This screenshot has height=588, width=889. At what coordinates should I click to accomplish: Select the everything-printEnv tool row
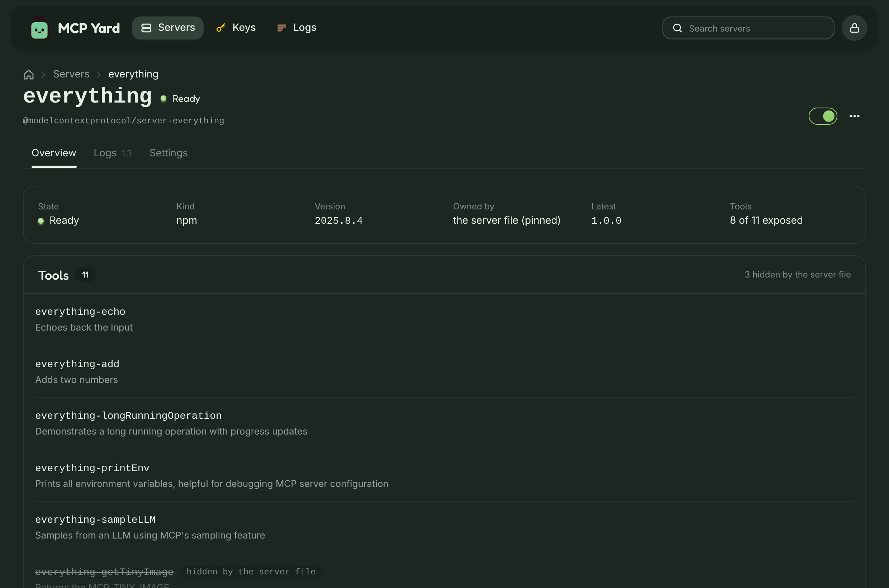click(444, 476)
